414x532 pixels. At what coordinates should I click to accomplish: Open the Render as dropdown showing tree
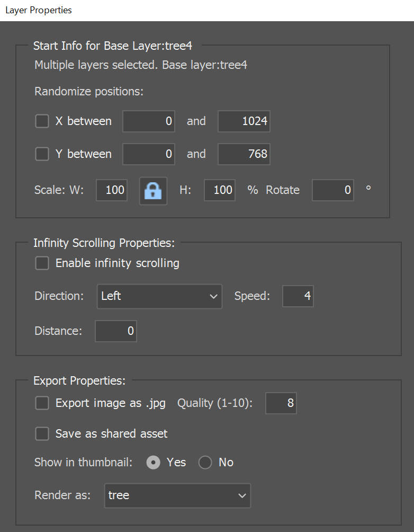pyautogui.click(x=178, y=495)
